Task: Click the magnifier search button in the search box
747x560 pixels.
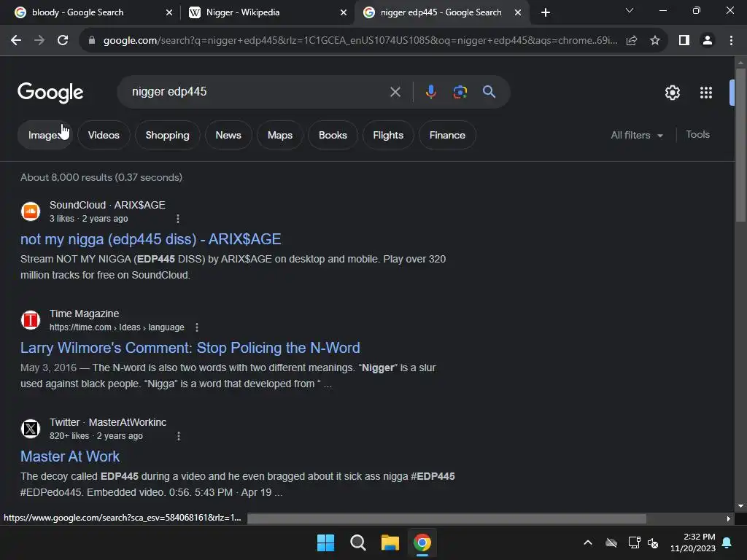Action: click(489, 91)
